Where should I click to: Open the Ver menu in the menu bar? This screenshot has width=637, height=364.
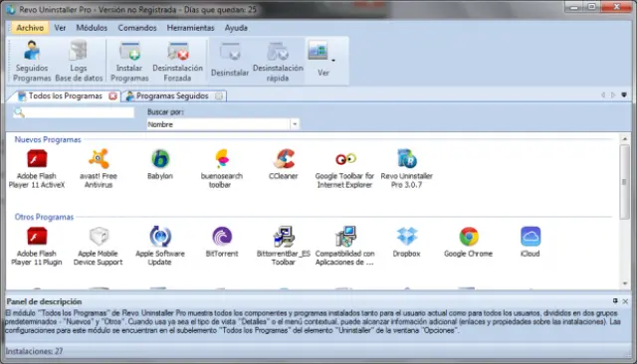(x=60, y=28)
